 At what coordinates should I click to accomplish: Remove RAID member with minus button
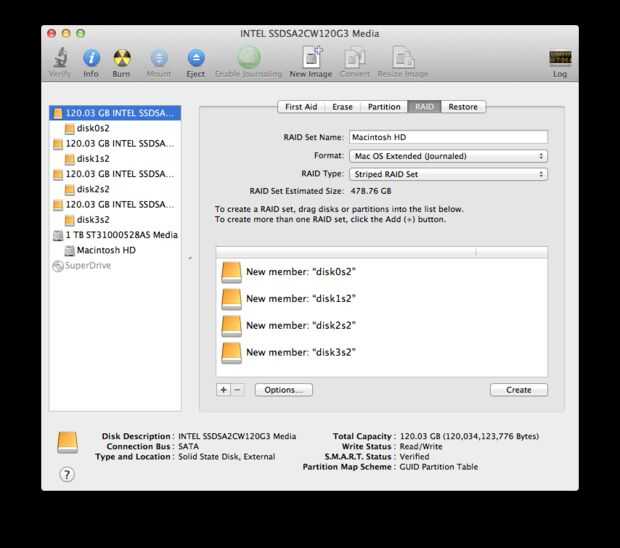(x=237, y=390)
